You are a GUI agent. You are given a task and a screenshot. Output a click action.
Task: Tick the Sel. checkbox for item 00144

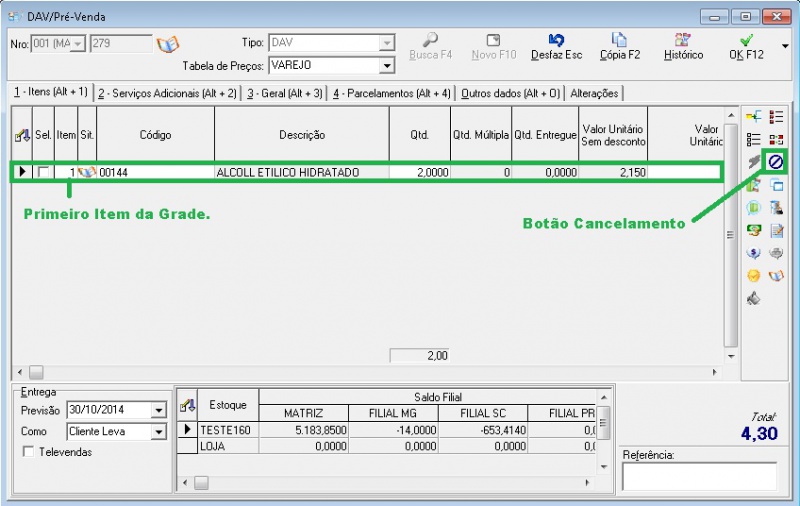(43, 172)
